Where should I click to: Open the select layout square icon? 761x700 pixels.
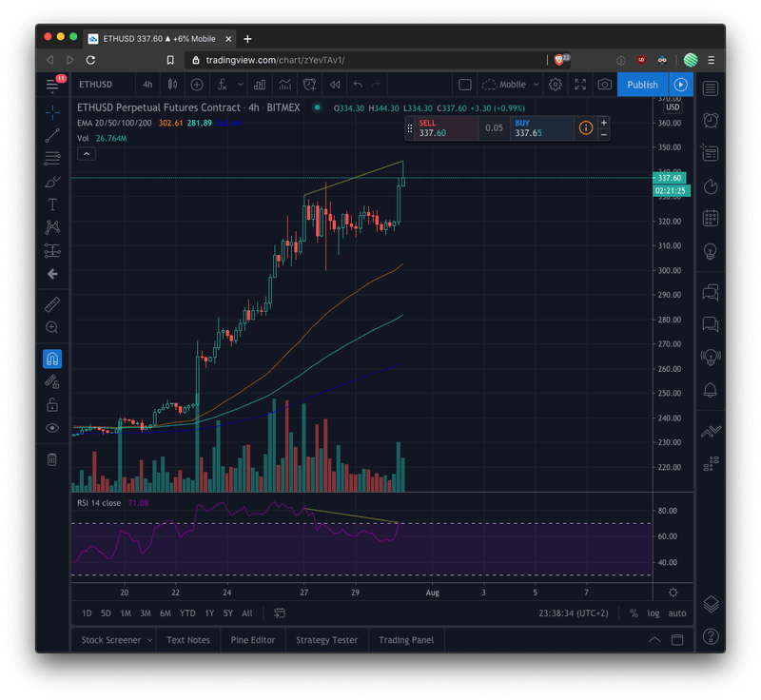[465, 85]
